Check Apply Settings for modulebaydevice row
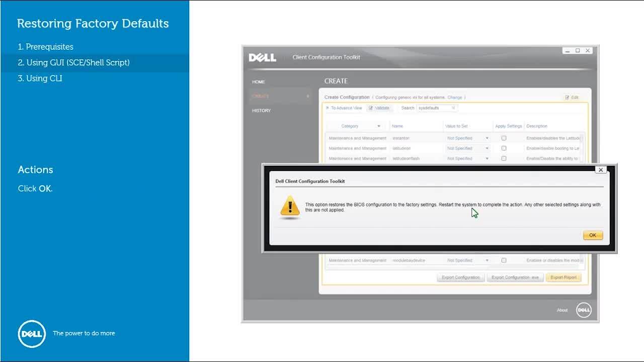This screenshot has width=644, height=362. click(504, 260)
